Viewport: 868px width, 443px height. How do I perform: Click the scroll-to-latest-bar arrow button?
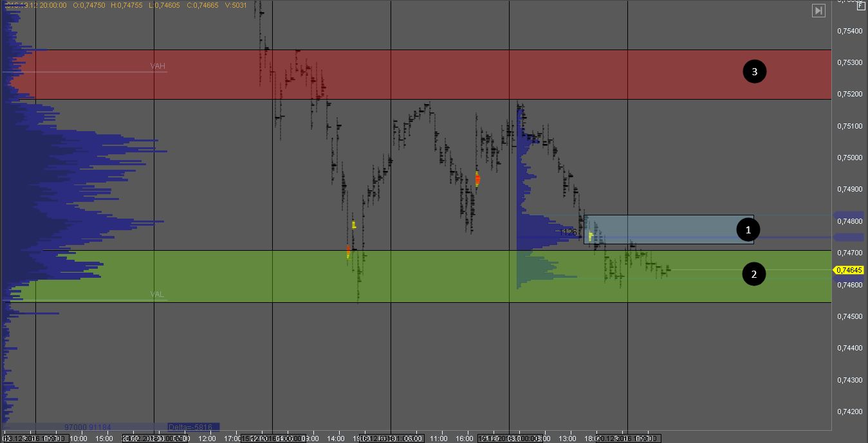tap(818, 10)
